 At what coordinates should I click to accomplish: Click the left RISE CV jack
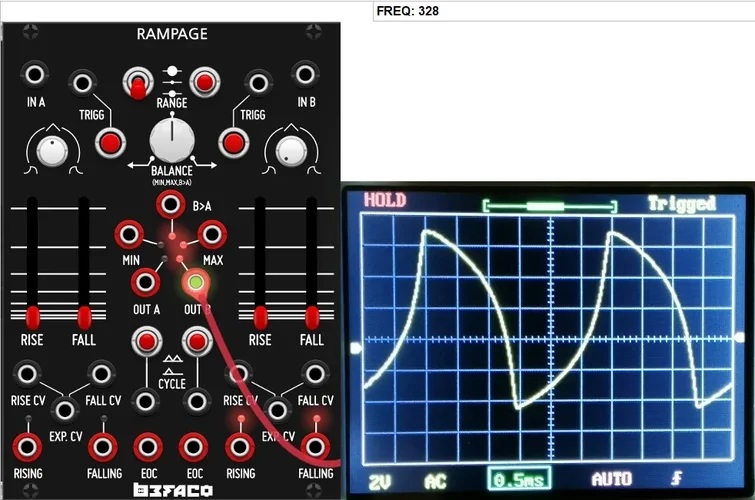pos(26,374)
